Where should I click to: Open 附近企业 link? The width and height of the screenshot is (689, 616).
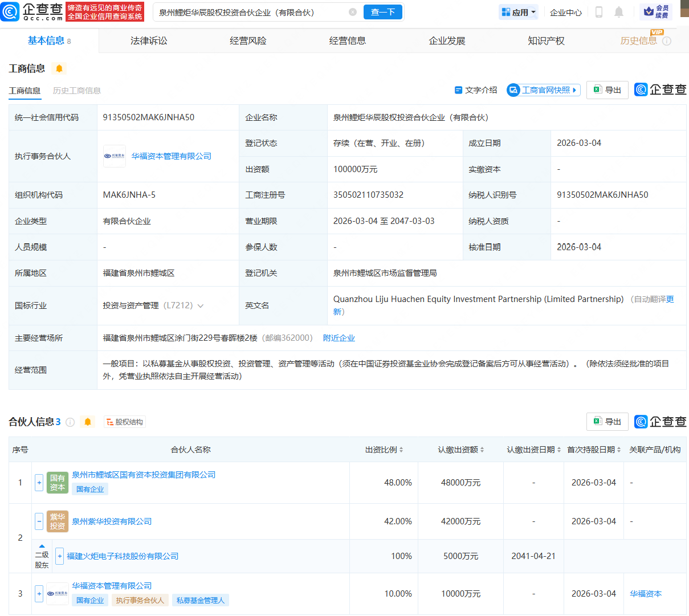click(339, 338)
